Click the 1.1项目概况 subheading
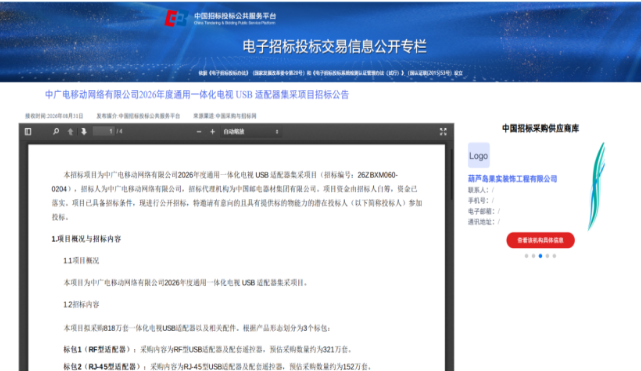Image resolution: width=641 pixels, height=371 pixels. coord(81,261)
